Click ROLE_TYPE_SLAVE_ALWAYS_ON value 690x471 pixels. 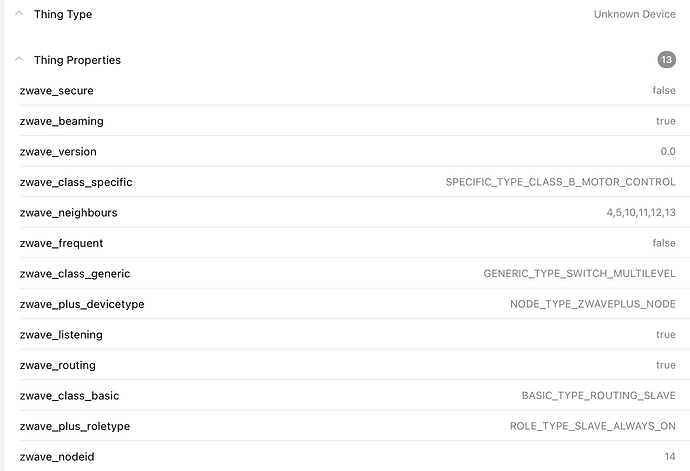[x=593, y=426]
